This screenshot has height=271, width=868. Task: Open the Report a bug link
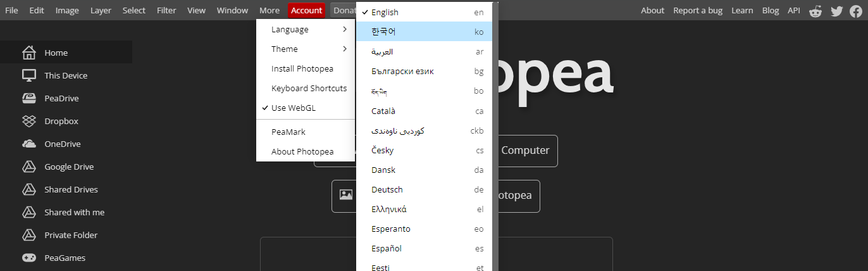click(x=698, y=10)
